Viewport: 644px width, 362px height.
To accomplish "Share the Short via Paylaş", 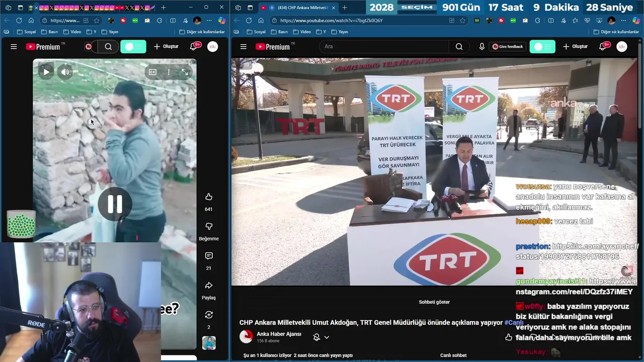I will 209,286.
